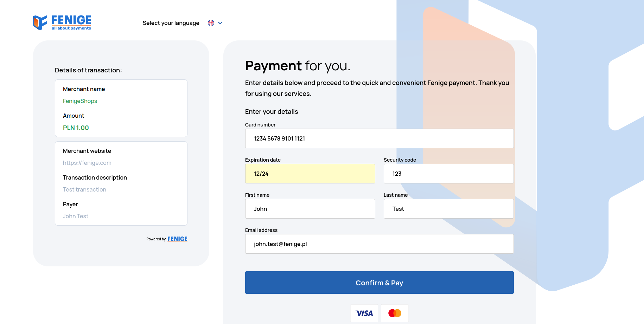Click the John Test payer name
This screenshot has width=644, height=324.
(76, 216)
